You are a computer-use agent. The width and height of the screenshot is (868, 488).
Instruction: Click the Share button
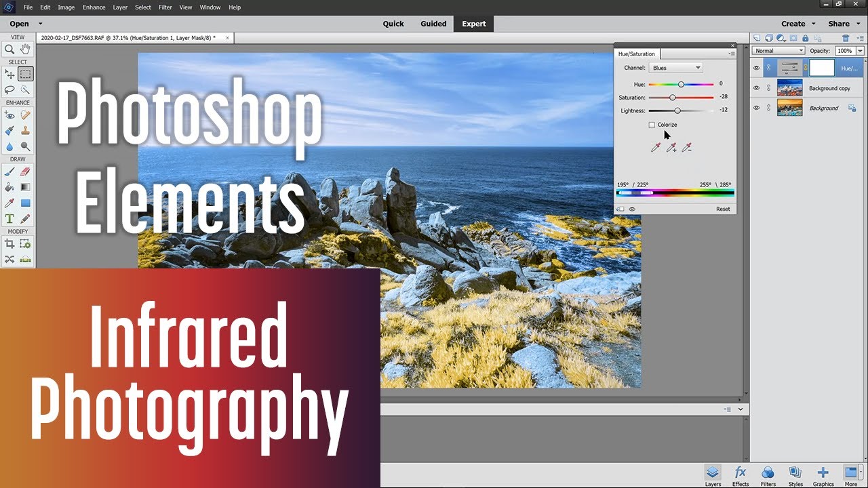[x=843, y=24]
